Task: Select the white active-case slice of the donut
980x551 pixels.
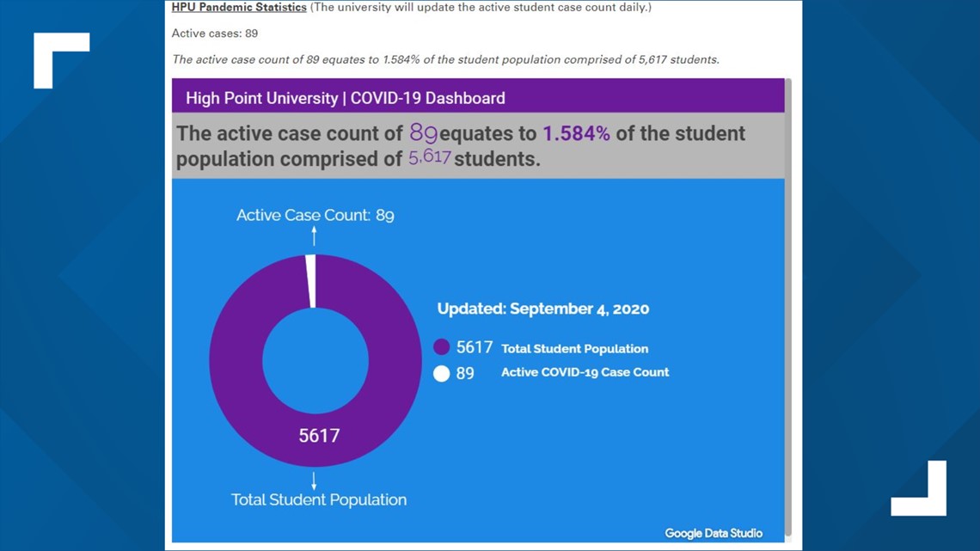Action: (x=311, y=280)
